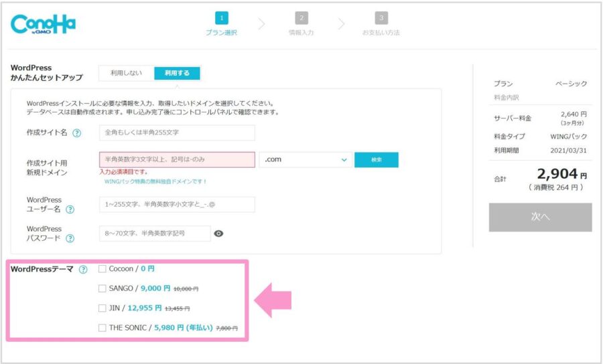Select 利用する for WordPress setup
This screenshot has height=364, width=603.
pyautogui.click(x=177, y=73)
